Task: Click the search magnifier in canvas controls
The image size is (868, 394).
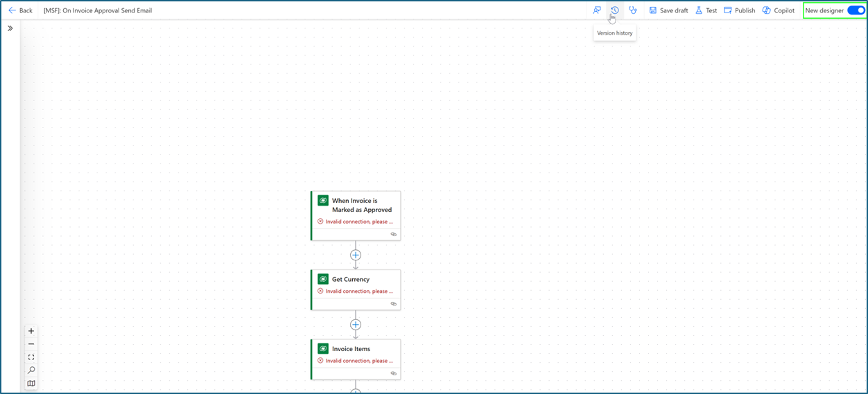Action: pyautogui.click(x=31, y=370)
